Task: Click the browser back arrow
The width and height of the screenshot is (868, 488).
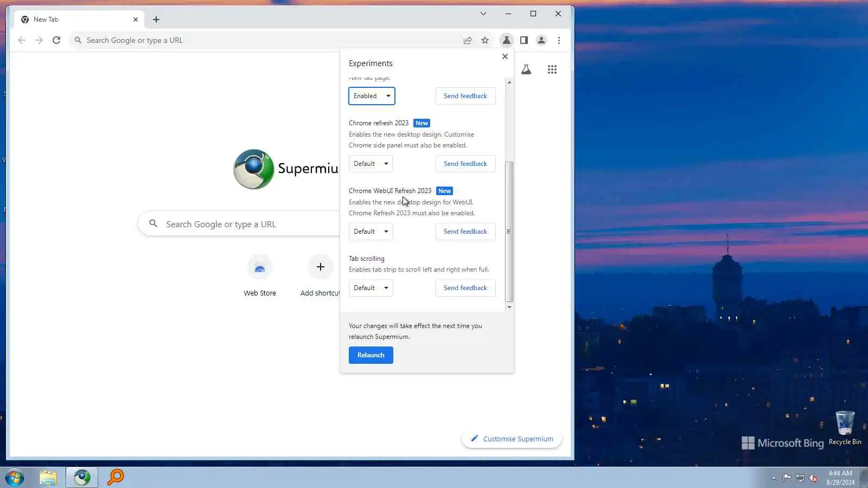Action: tap(22, 40)
